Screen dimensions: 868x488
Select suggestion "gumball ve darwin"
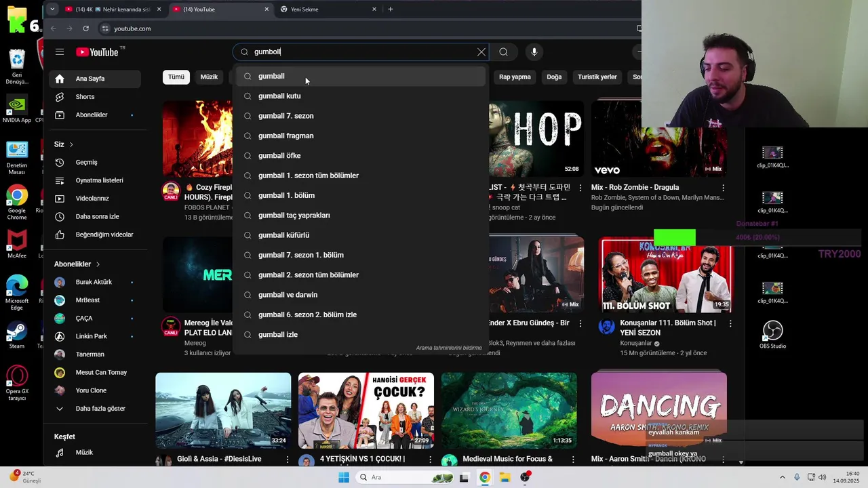coord(360,295)
